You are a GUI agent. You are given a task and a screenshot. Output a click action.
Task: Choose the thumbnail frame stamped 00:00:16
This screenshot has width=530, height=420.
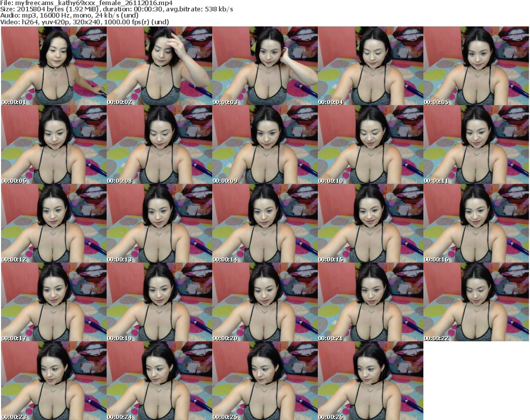(476, 223)
